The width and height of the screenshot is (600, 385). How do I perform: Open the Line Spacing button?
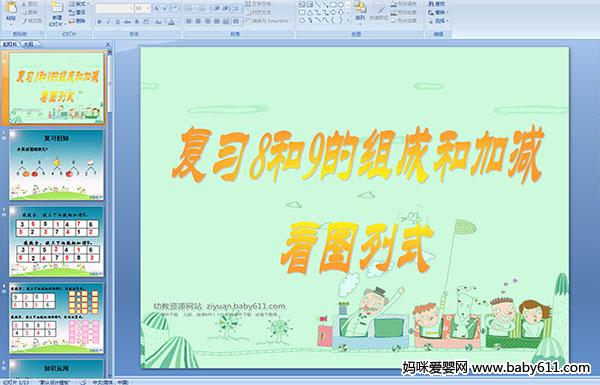(x=237, y=8)
